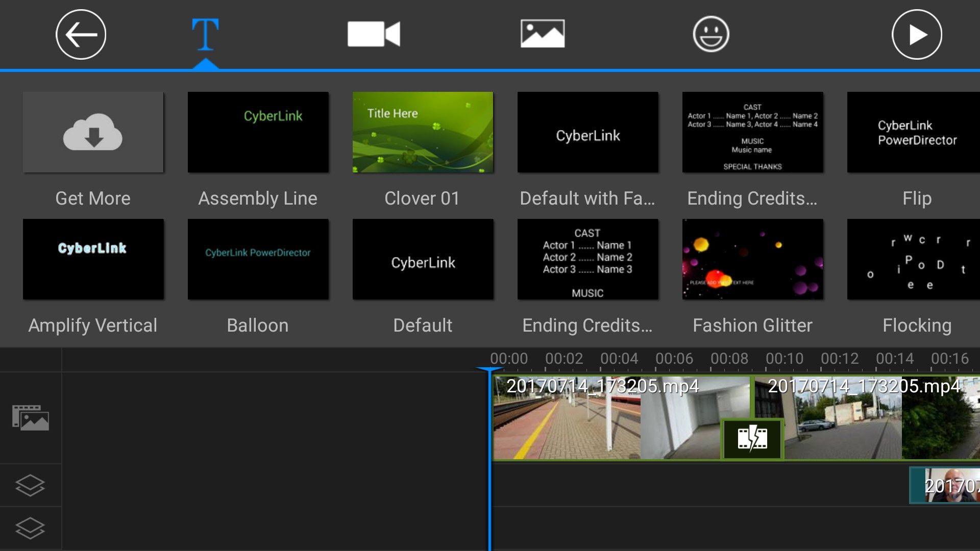Choose the Assembly Line title template

(x=258, y=132)
